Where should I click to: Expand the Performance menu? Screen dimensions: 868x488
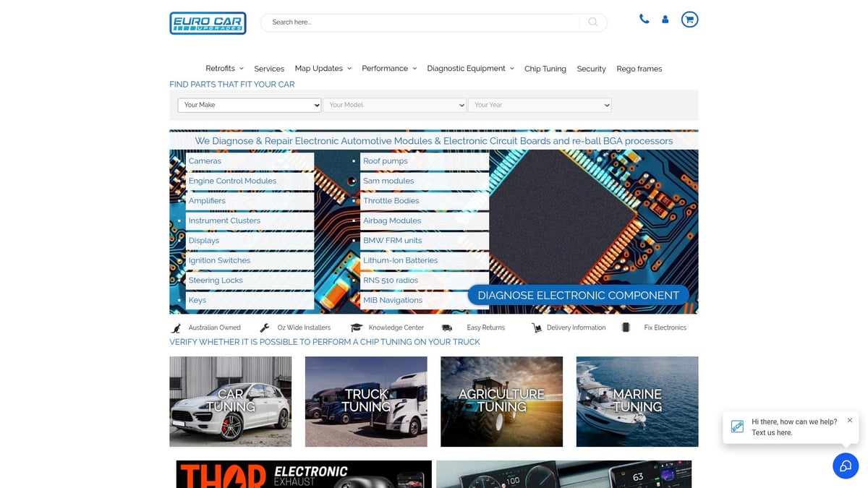(x=389, y=68)
